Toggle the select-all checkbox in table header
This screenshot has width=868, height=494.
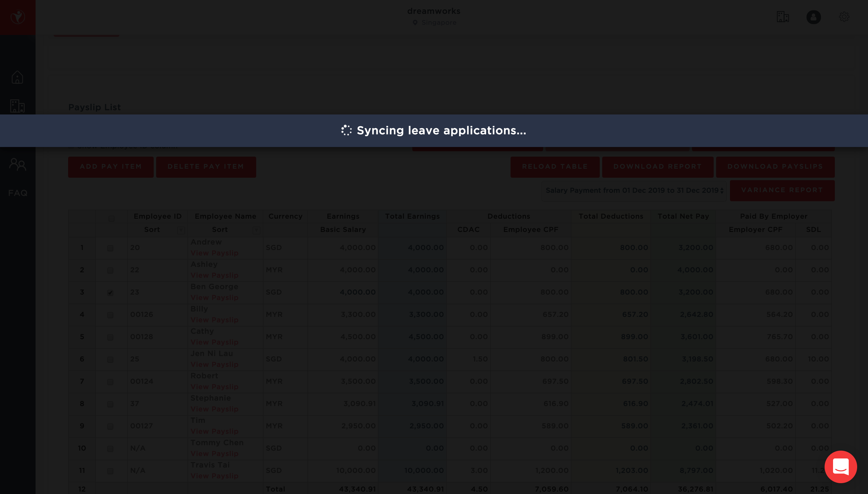tap(111, 218)
